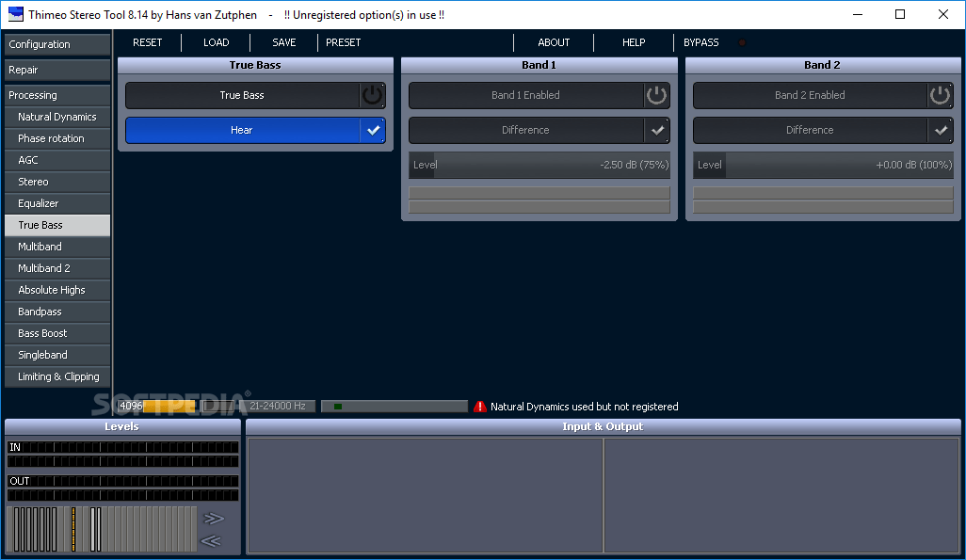
Task: Select Bass Boost in sidebar
Action: coord(57,333)
